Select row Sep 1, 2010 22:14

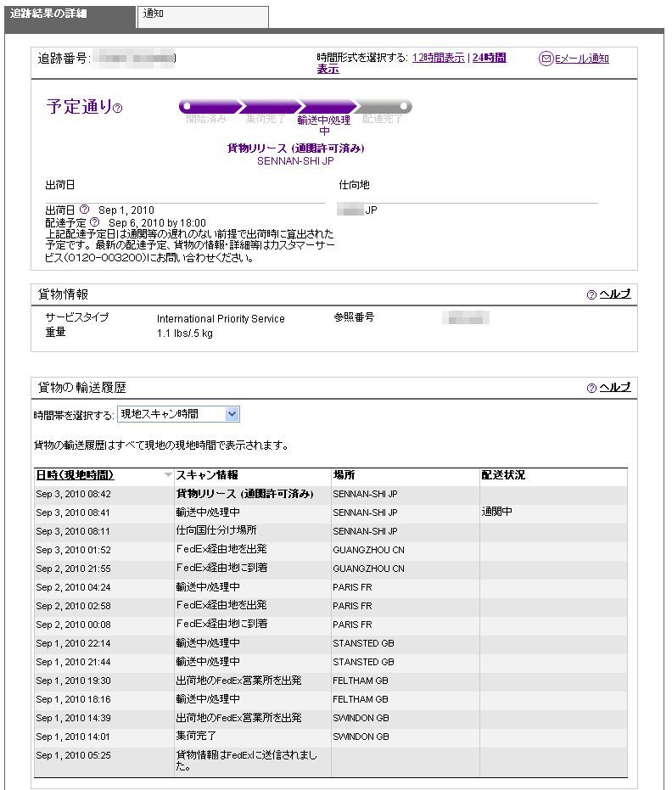pos(331,643)
